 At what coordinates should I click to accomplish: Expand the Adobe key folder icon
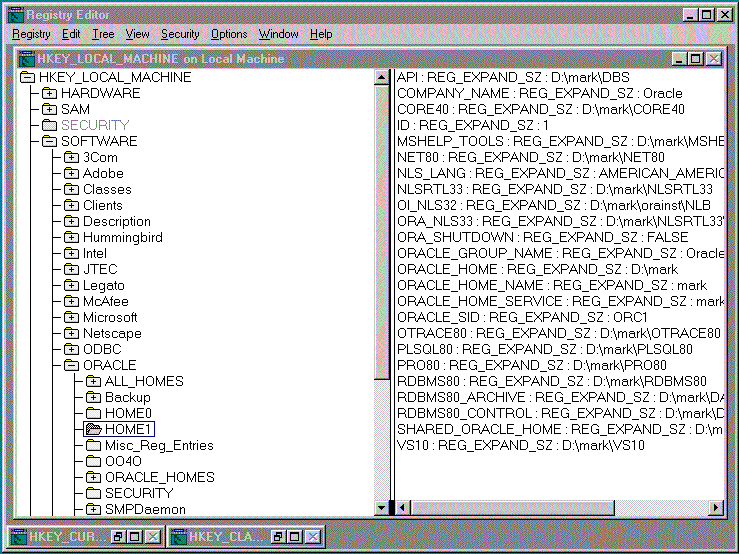71,173
